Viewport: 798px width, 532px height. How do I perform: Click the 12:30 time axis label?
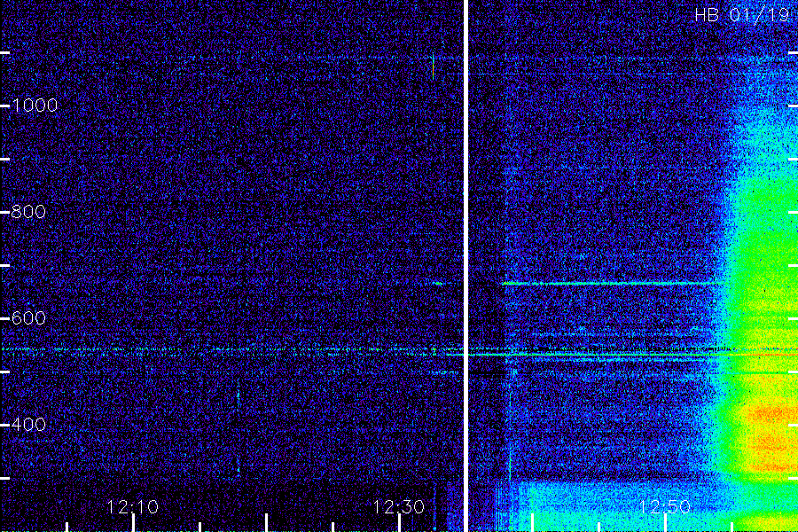coord(399,507)
